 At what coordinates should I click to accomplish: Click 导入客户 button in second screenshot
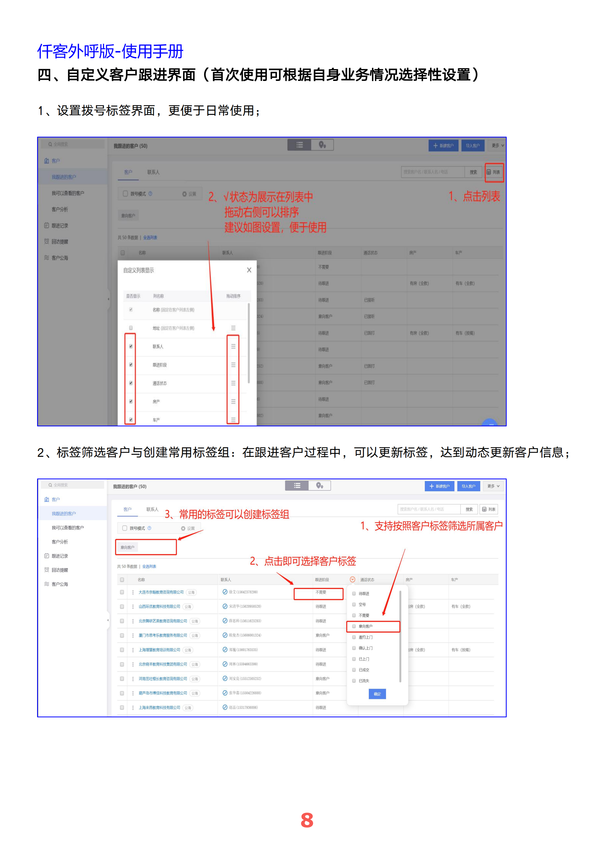tap(468, 486)
